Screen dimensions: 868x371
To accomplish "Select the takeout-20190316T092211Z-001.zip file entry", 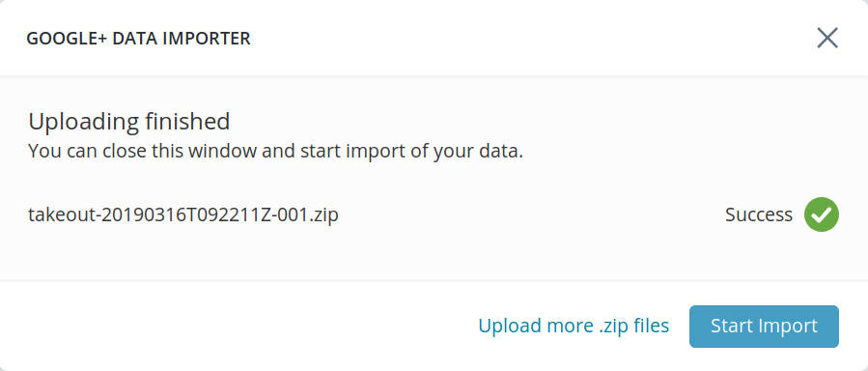I will (x=183, y=214).
